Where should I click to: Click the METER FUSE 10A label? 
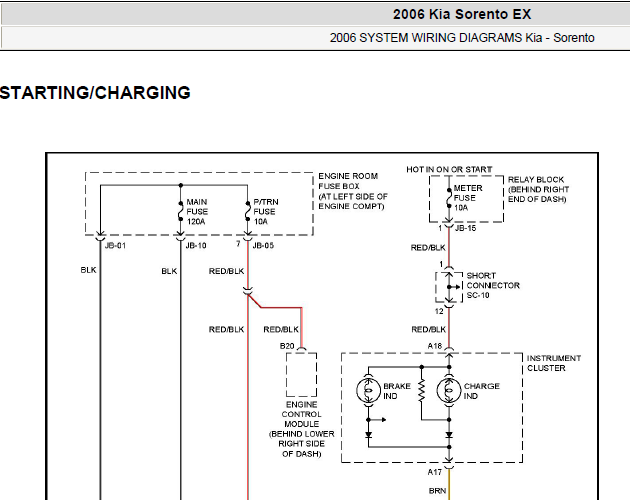468,198
